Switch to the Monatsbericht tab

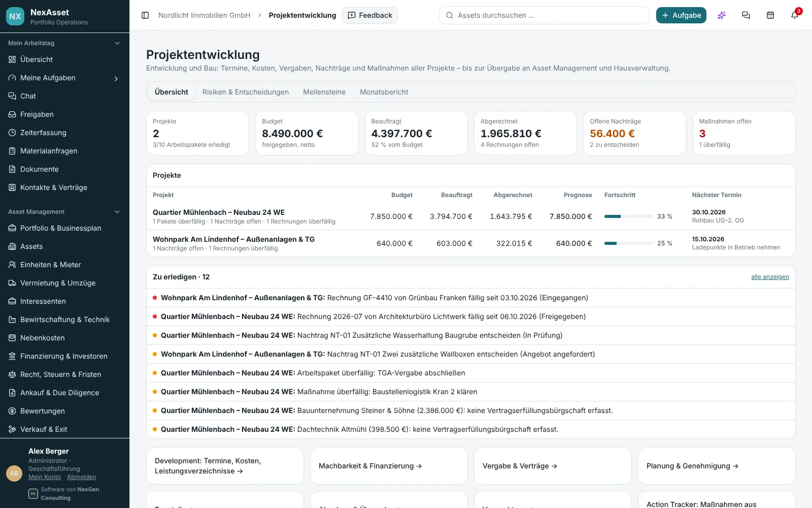384,92
